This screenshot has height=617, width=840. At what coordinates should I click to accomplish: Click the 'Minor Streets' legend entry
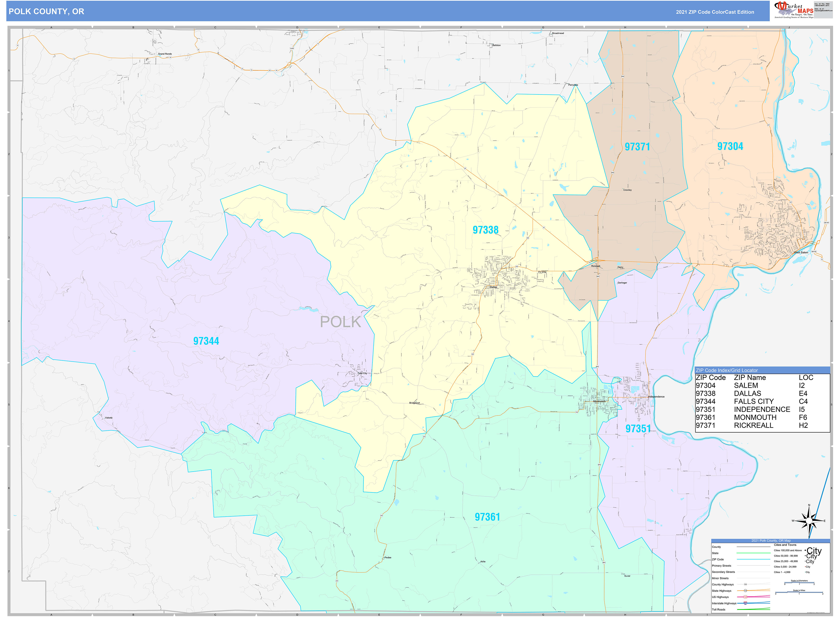coord(720,579)
